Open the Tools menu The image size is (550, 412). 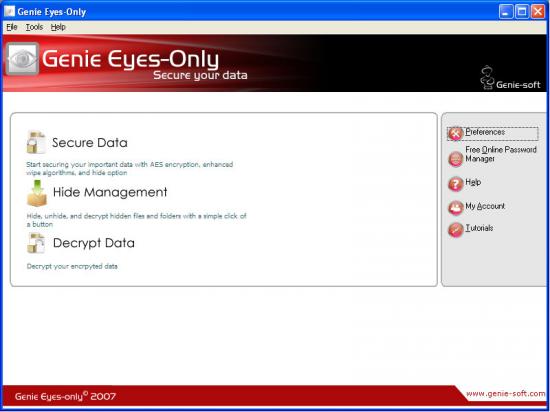(x=34, y=27)
